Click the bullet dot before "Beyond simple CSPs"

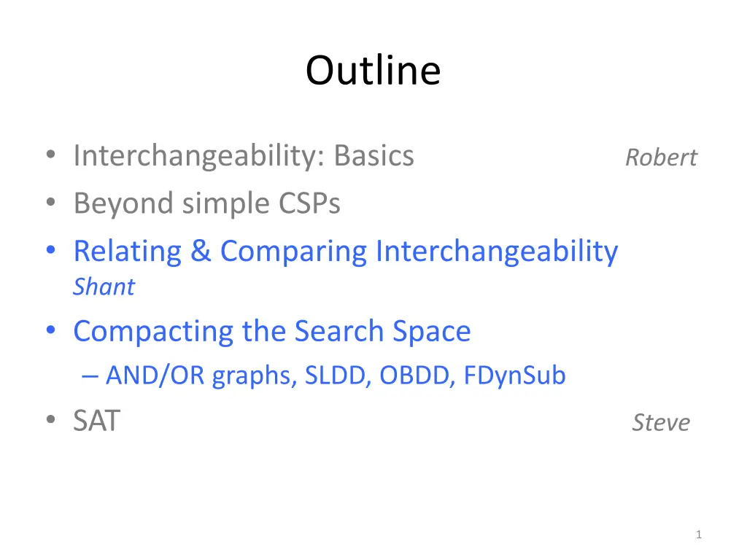pos(51,201)
